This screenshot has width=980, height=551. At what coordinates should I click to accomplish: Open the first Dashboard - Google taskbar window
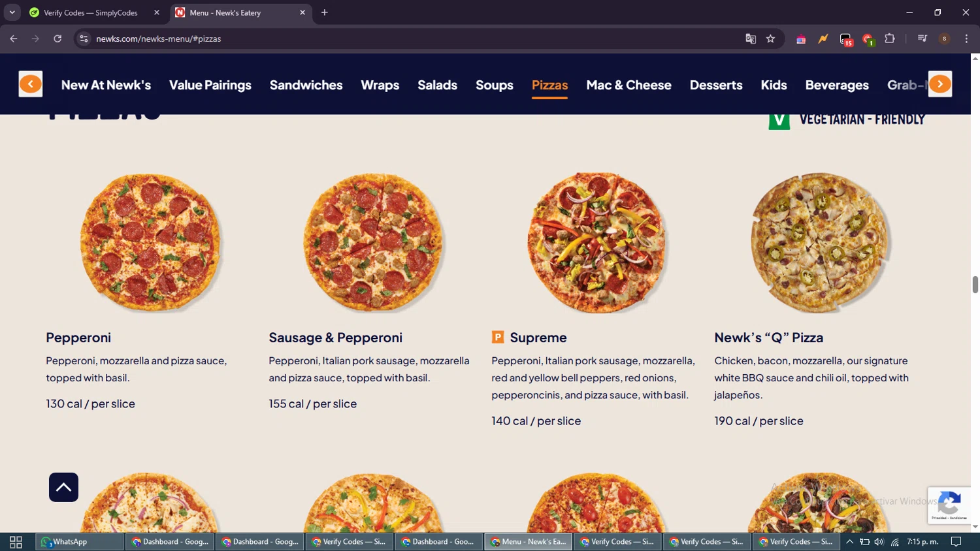[x=170, y=542]
